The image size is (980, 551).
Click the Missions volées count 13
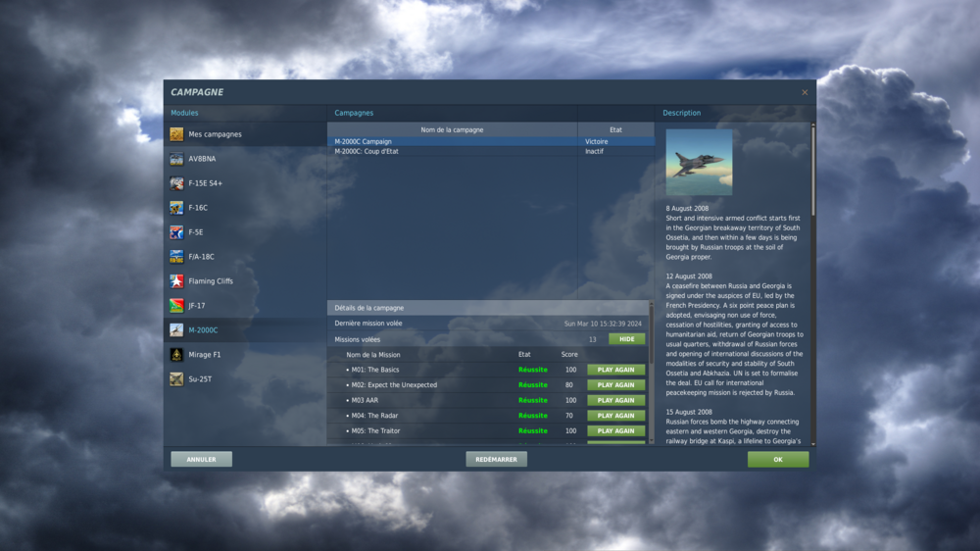click(x=593, y=339)
